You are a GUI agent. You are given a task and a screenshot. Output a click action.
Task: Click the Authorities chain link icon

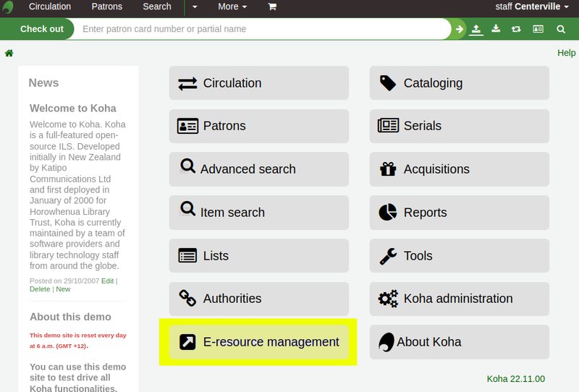click(x=187, y=298)
